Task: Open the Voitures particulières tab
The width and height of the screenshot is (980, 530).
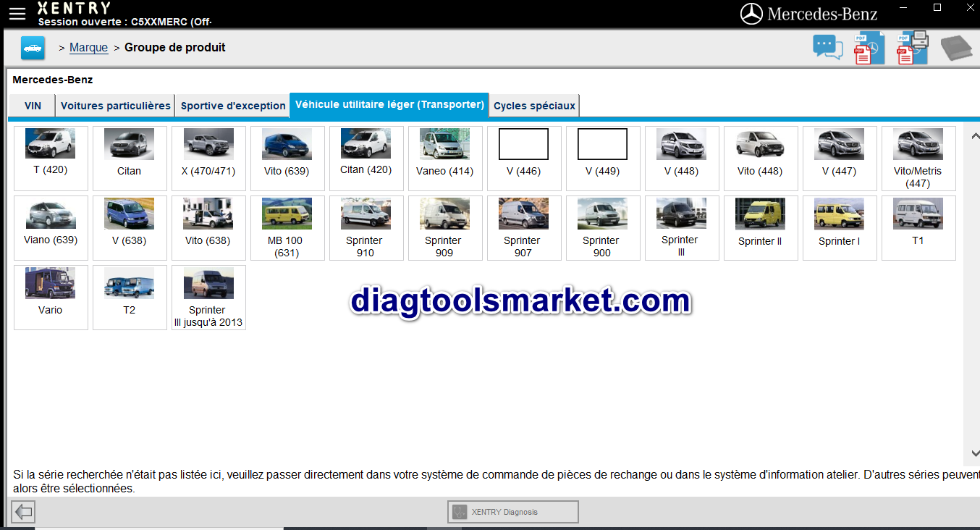Action: click(115, 106)
